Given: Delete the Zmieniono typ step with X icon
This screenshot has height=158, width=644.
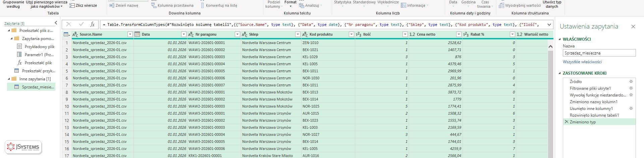Looking at the screenshot, I should pyautogui.click(x=567, y=122).
